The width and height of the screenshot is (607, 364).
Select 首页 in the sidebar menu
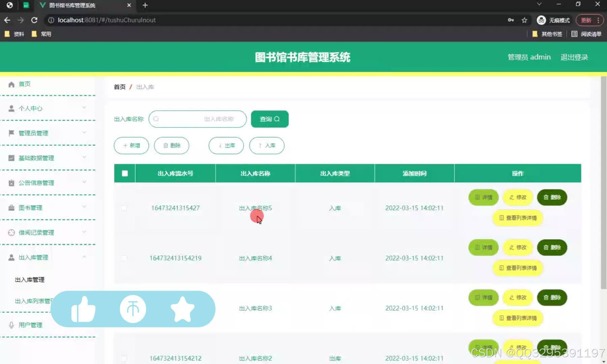(x=24, y=84)
